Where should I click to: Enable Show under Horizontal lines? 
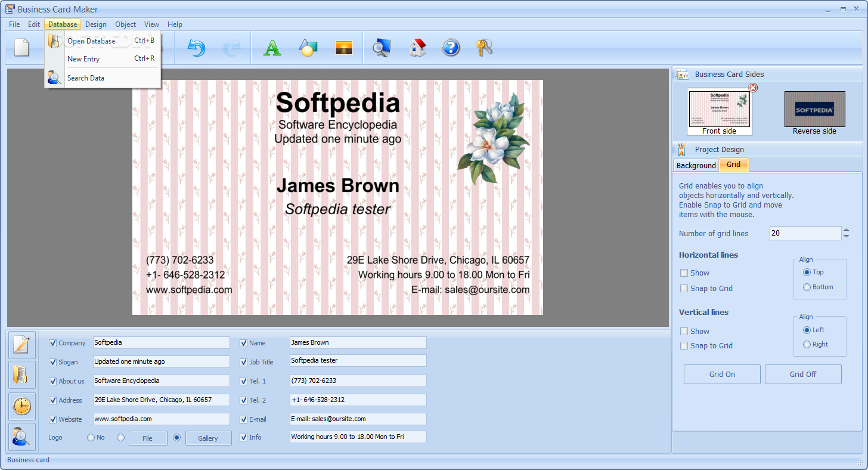point(684,273)
